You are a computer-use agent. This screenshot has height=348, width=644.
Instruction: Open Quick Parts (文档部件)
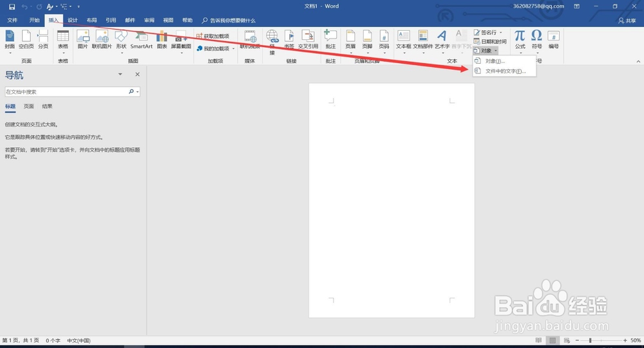[422, 41]
